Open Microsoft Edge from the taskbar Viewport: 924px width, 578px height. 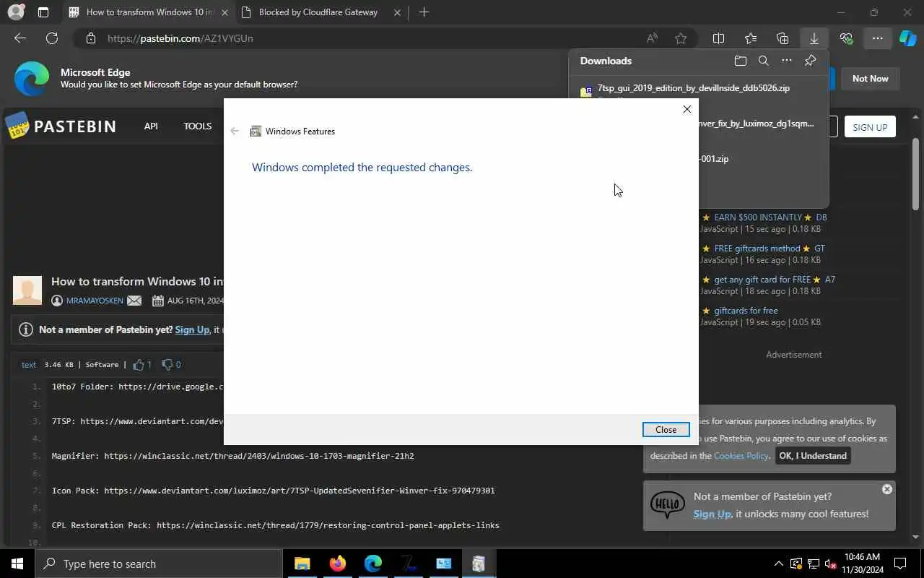tap(372, 564)
